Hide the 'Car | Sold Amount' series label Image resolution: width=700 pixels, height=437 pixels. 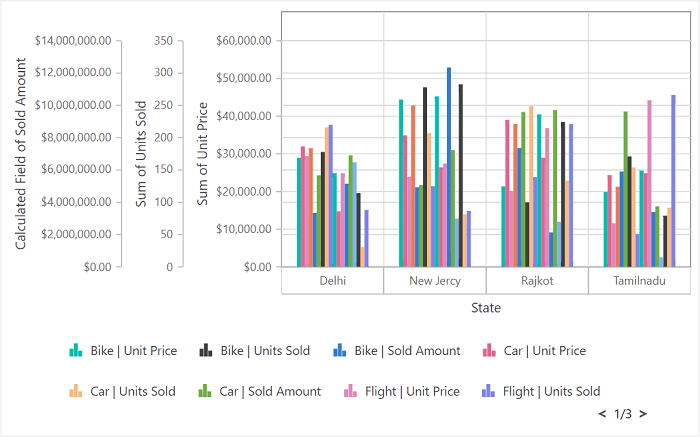click(270, 392)
